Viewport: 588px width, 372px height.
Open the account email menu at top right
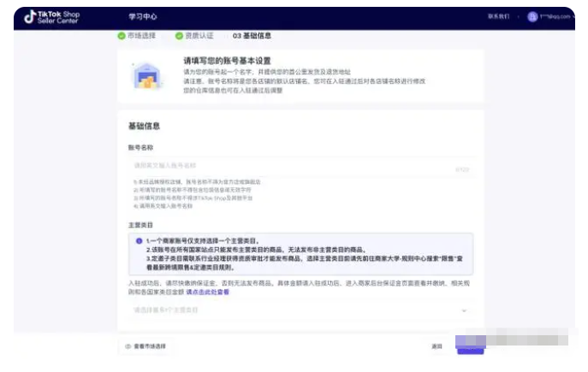point(555,16)
